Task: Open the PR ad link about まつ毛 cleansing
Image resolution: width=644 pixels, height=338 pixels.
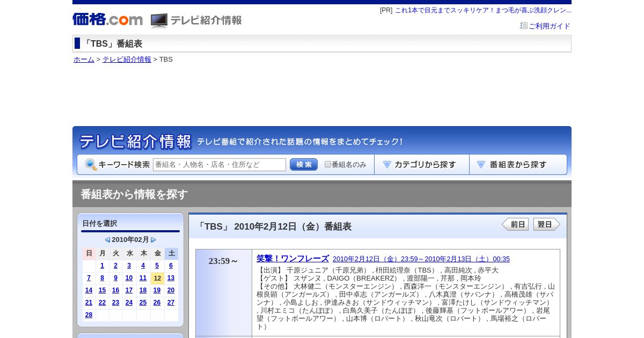Action: pyautogui.click(x=483, y=10)
